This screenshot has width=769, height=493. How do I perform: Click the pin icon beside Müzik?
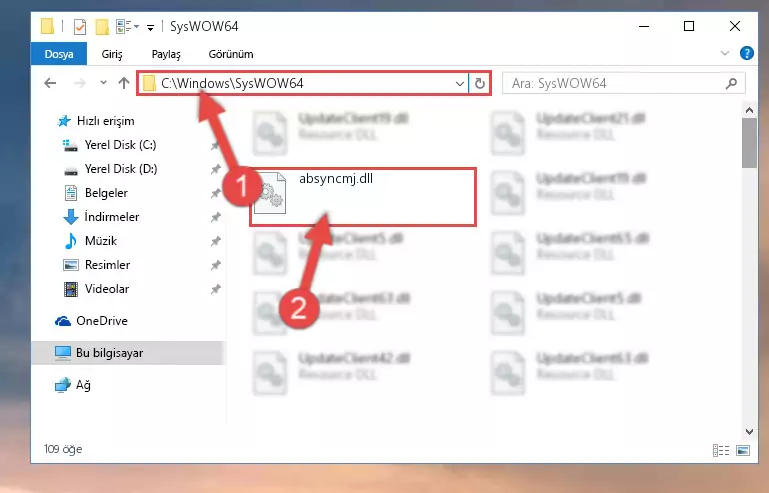pos(215,241)
